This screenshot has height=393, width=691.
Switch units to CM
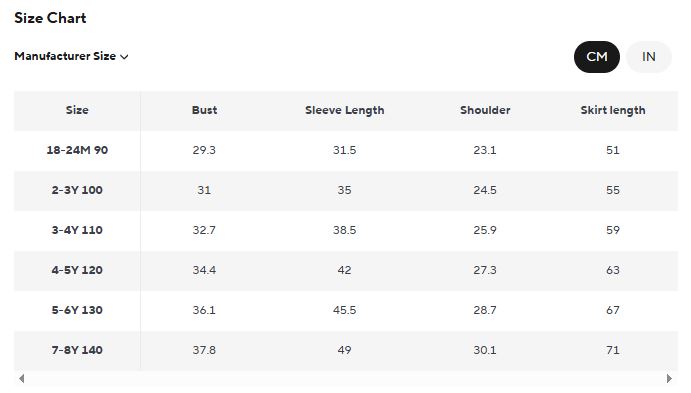click(597, 57)
